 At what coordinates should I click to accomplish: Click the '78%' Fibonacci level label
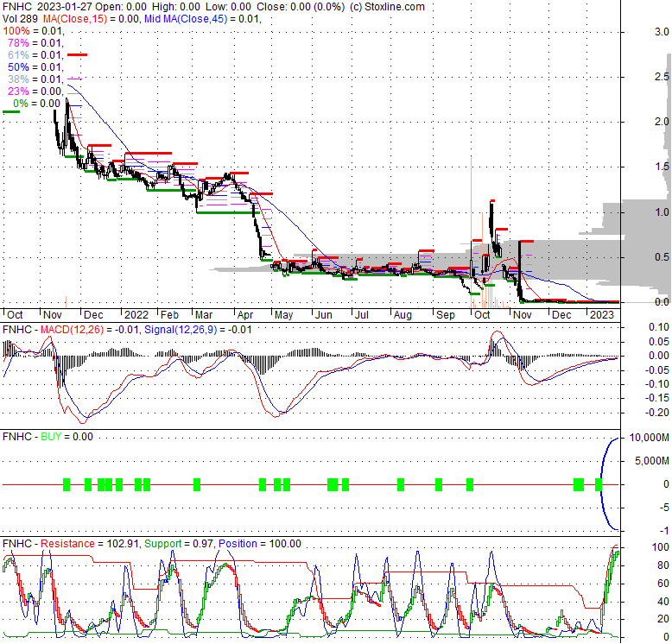pos(18,43)
